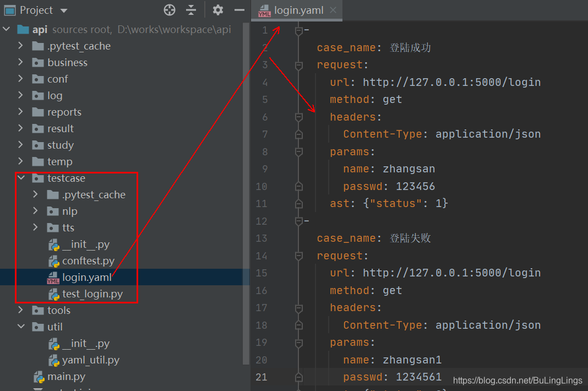Expand .pytest_cache inside testcase
This screenshot has height=391, width=588.
[x=36, y=194]
